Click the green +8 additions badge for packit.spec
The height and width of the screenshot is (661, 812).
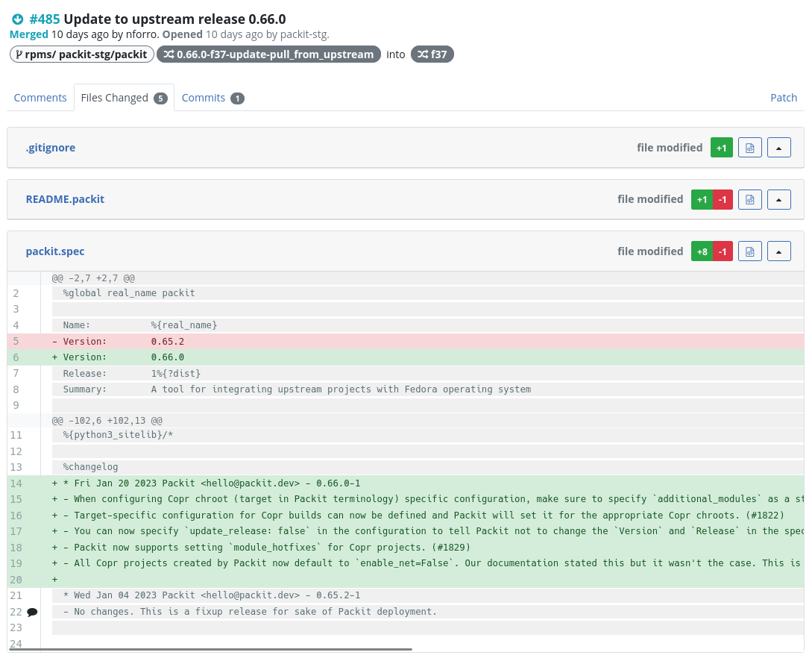702,251
